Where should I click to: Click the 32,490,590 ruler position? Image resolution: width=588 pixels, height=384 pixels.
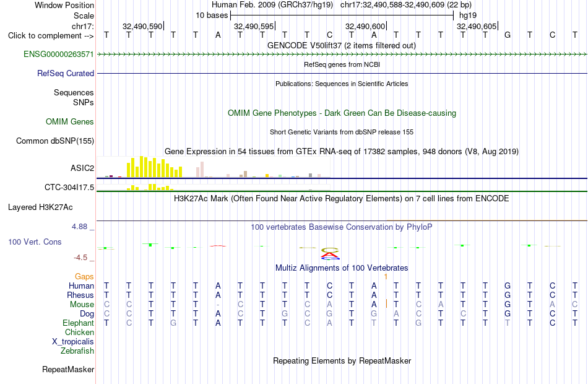tap(142, 26)
